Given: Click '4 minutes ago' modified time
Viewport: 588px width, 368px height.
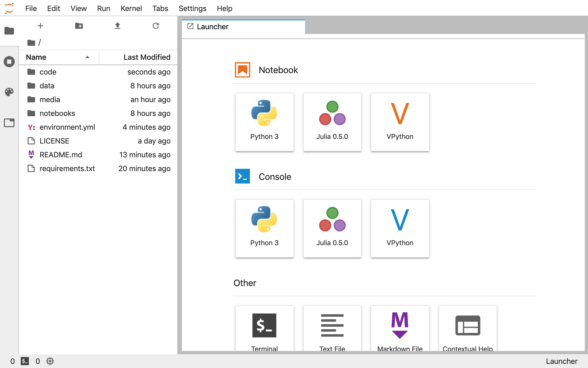Looking at the screenshot, I should [147, 127].
